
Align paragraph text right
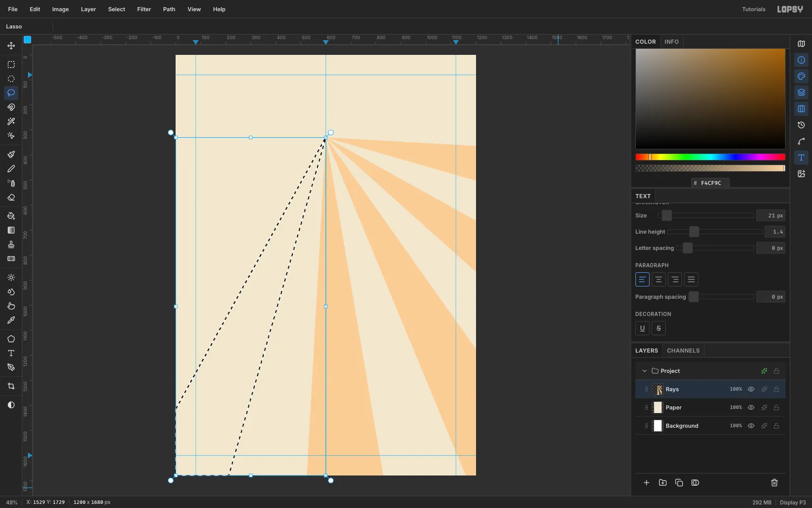coord(675,279)
